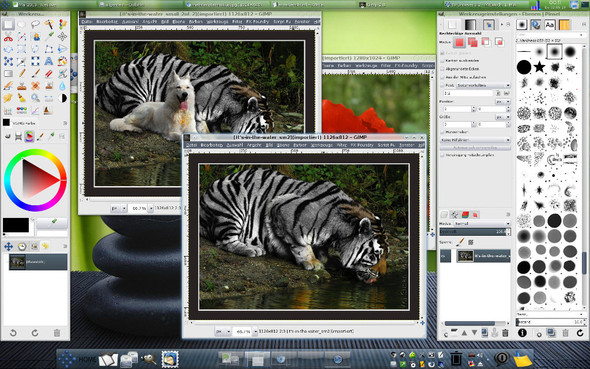This screenshot has width=590, height=369.
Task: Select the Flip tool arrow icon
Action: [62, 49]
